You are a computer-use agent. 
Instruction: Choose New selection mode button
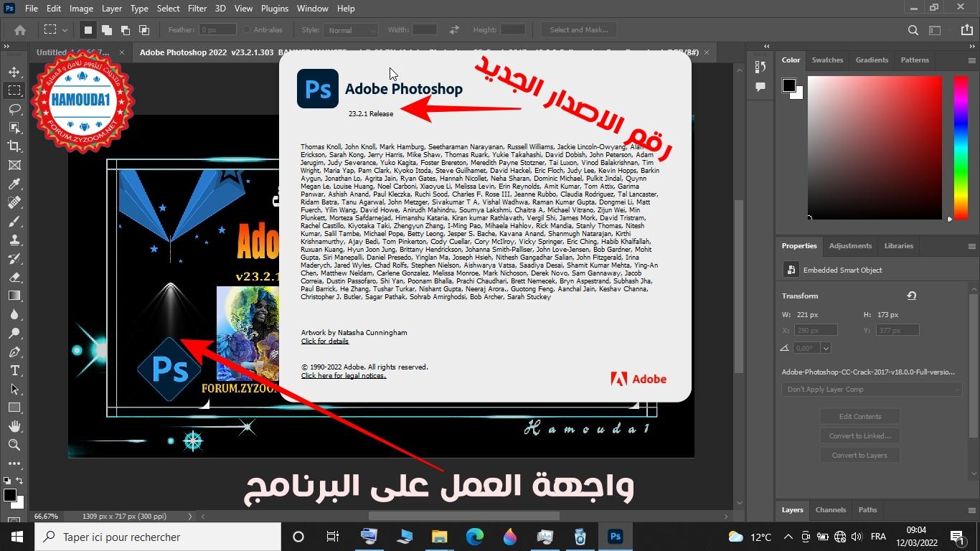(x=88, y=30)
